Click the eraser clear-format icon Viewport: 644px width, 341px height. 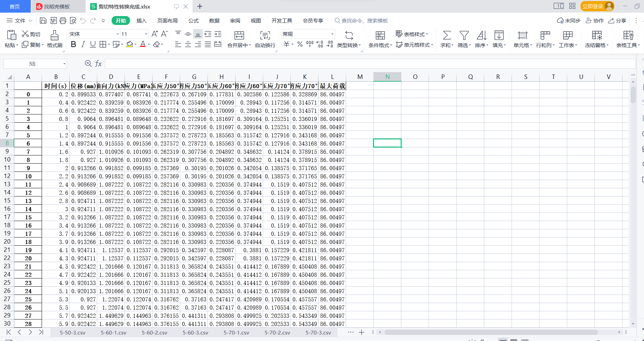pyautogui.click(x=156, y=44)
